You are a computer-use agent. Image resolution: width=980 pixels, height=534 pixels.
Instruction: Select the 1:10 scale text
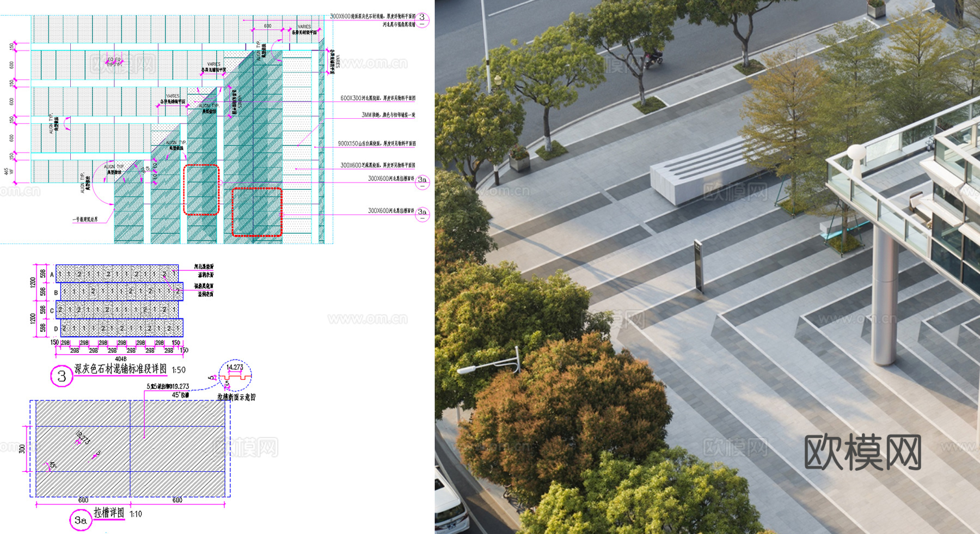click(x=136, y=514)
